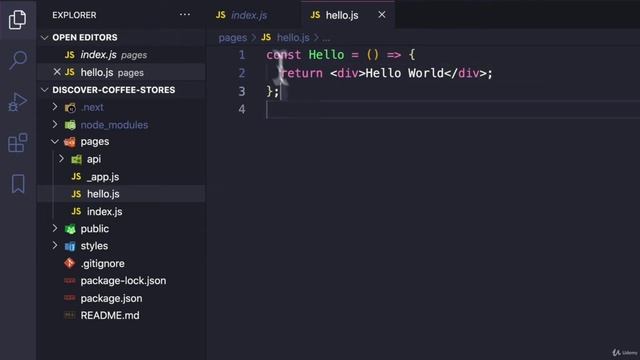Viewport: 640px width, 360px height.
Task: Expand the api folder
Action: 61,159
